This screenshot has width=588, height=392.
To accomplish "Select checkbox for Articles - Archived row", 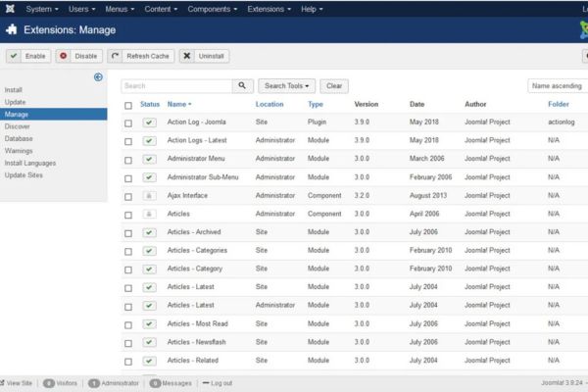I will click(128, 232).
